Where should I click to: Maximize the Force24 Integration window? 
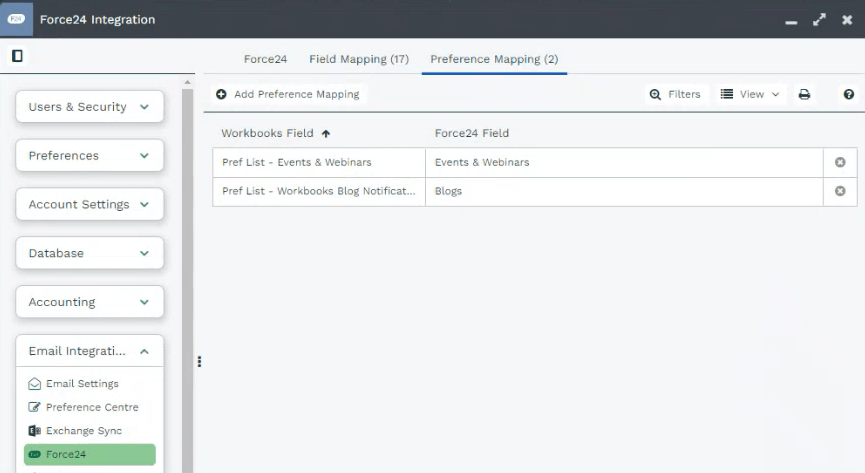(819, 20)
